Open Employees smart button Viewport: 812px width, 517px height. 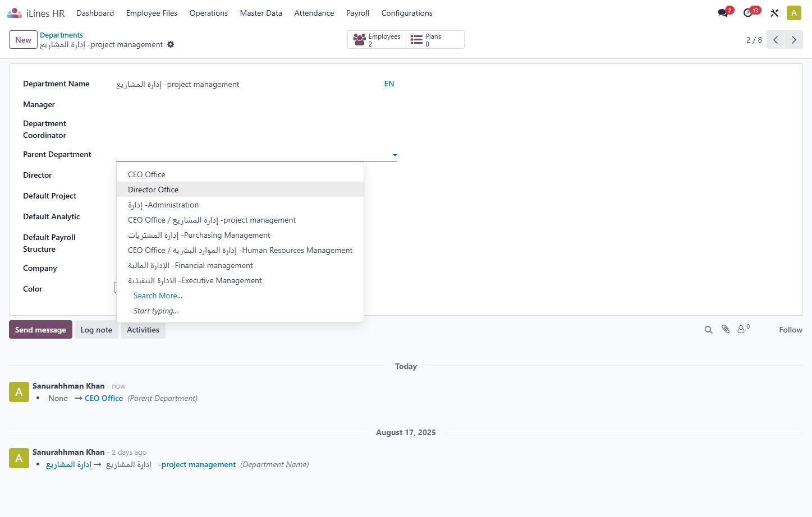coord(377,40)
